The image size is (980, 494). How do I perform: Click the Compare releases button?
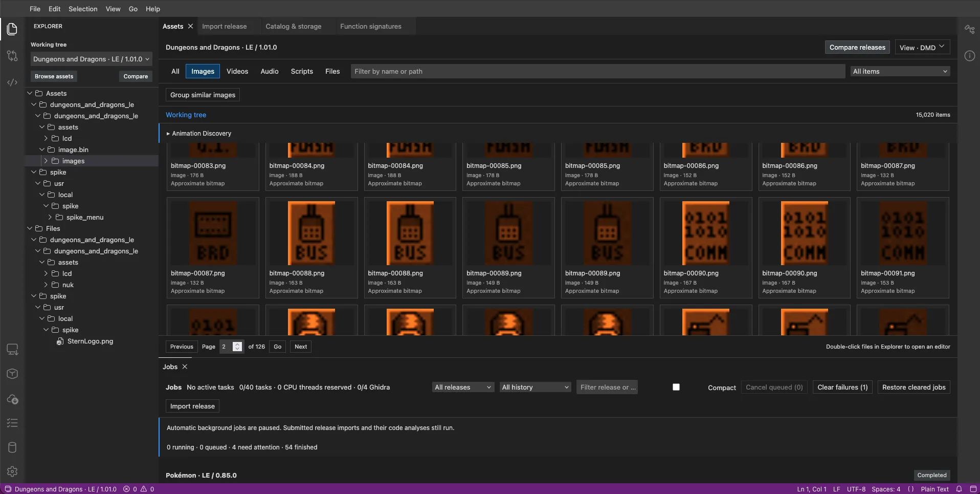pyautogui.click(x=857, y=47)
